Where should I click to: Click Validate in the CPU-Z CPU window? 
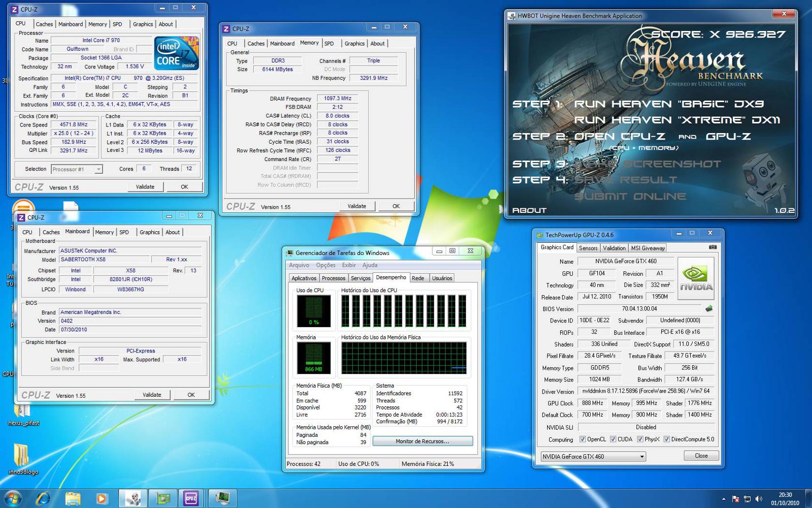(x=145, y=187)
